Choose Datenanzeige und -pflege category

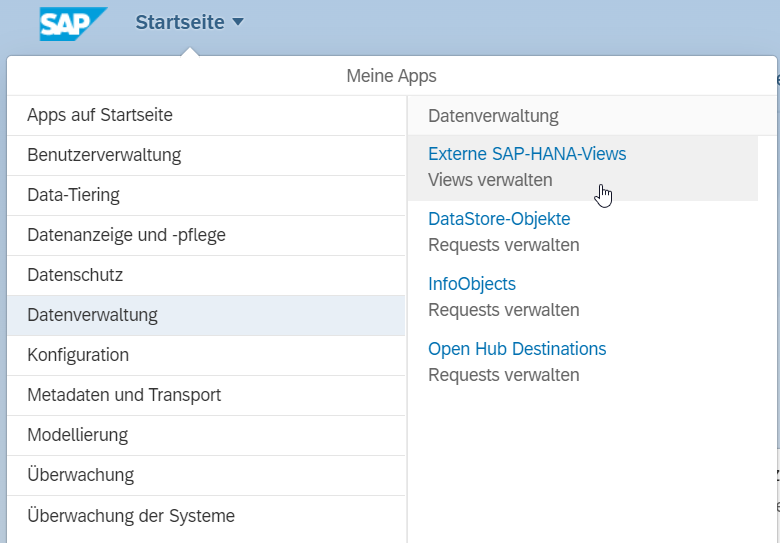click(x=206, y=235)
